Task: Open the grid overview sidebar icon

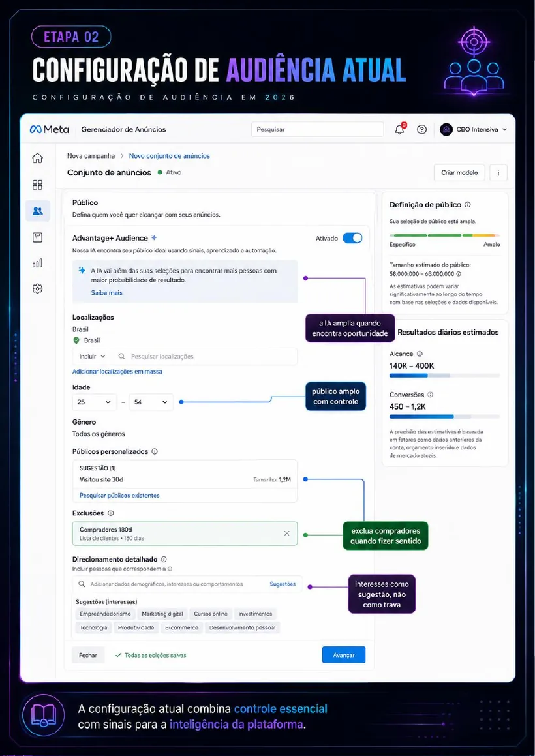Action: [x=38, y=185]
